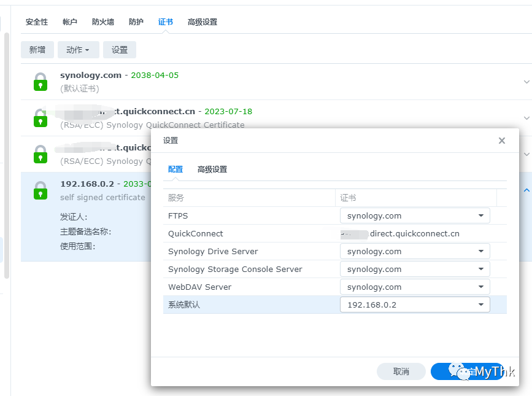The width and height of the screenshot is (532, 396).
Task: Open the 安全性 tab
Action: [x=37, y=22]
